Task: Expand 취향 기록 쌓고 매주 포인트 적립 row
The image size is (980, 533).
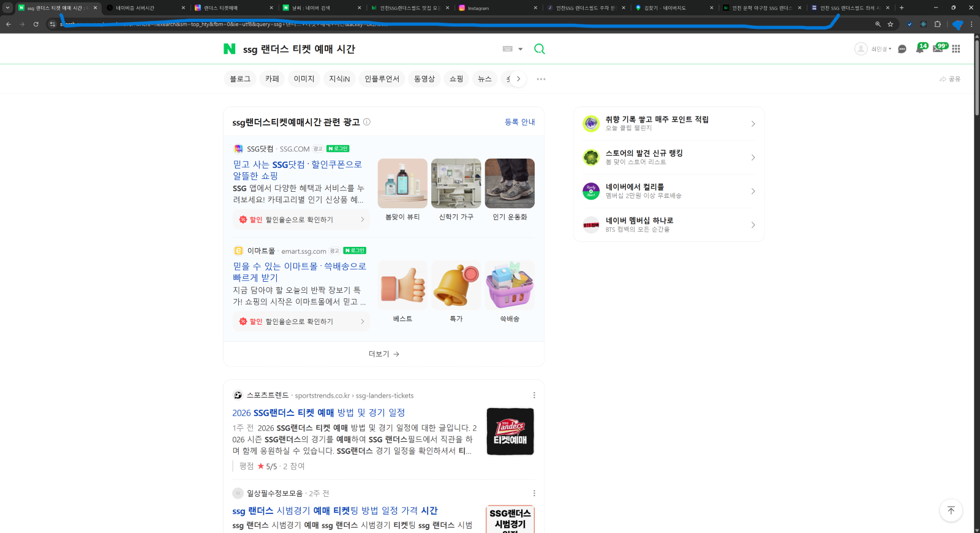Action: tap(669, 124)
